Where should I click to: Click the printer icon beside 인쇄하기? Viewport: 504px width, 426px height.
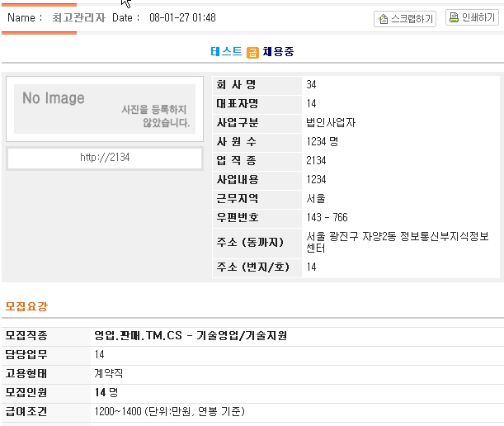point(454,17)
